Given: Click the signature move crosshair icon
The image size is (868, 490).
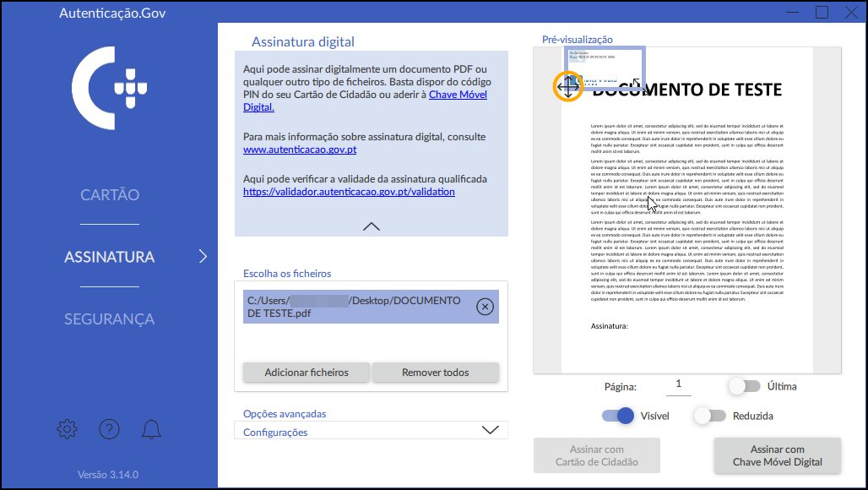Looking at the screenshot, I should tap(568, 86).
